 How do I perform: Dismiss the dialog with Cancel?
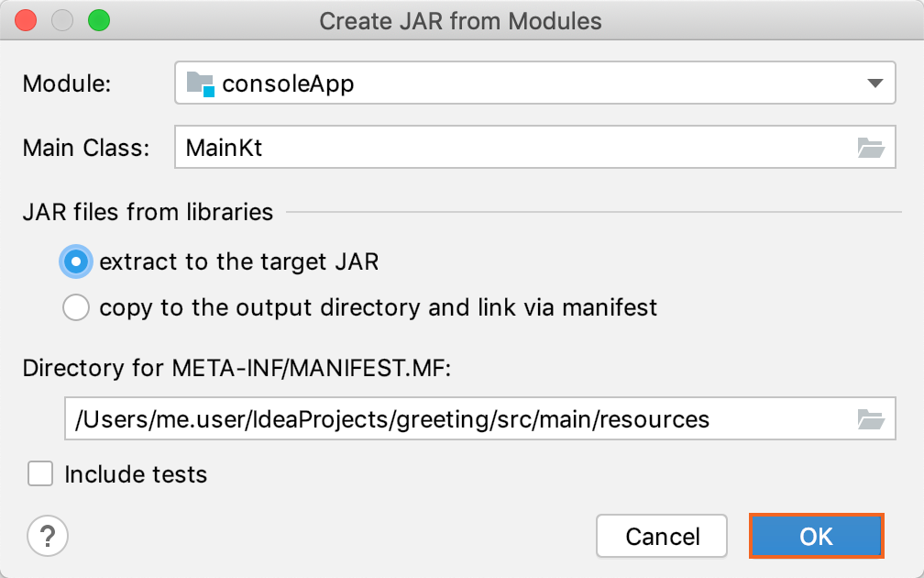(661, 536)
